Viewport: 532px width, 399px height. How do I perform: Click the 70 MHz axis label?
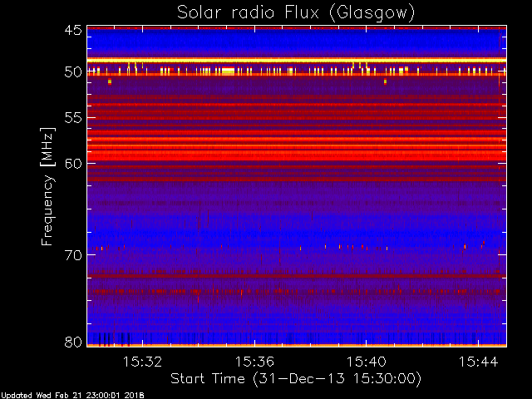[x=73, y=255]
